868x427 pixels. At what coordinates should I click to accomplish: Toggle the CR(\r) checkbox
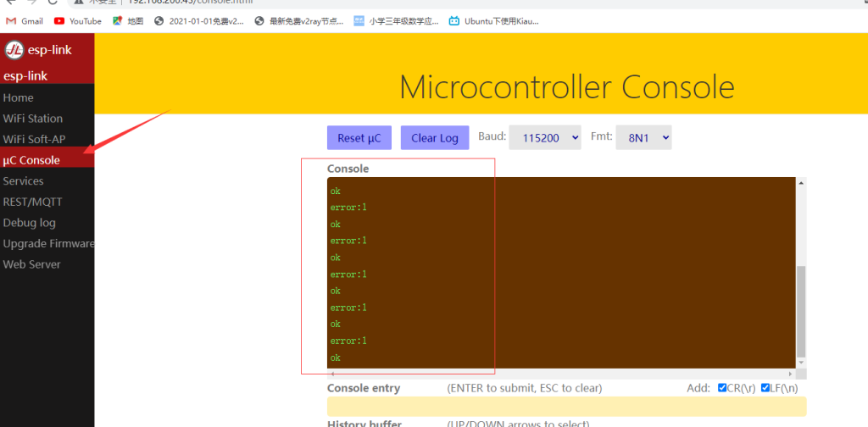(722, 388)
